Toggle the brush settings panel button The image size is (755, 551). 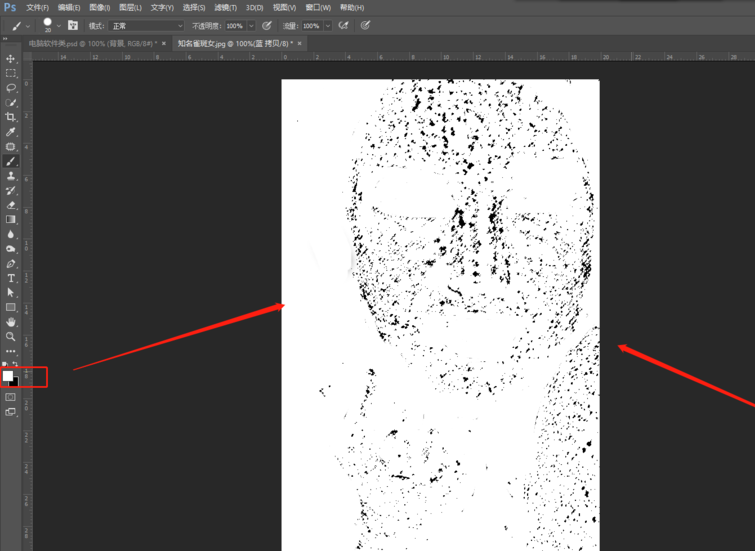73,26
